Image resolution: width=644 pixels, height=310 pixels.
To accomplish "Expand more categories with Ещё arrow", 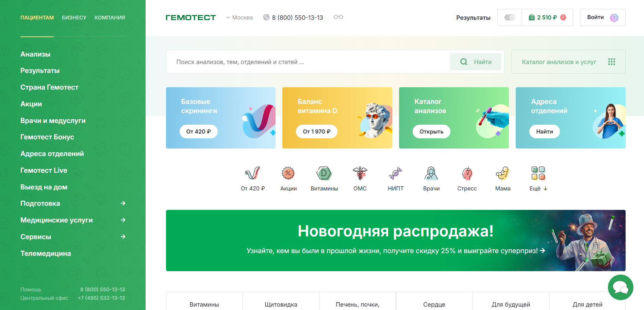I will 545,188.
